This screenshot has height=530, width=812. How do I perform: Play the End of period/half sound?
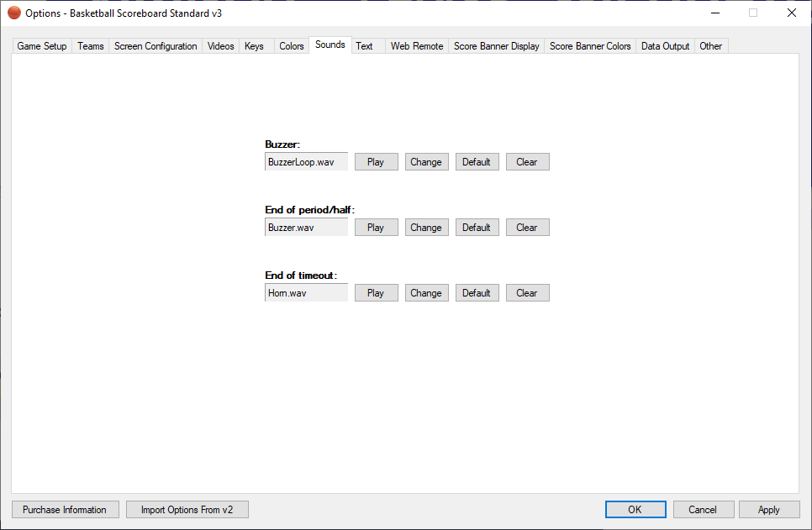[x=376, y=228]
